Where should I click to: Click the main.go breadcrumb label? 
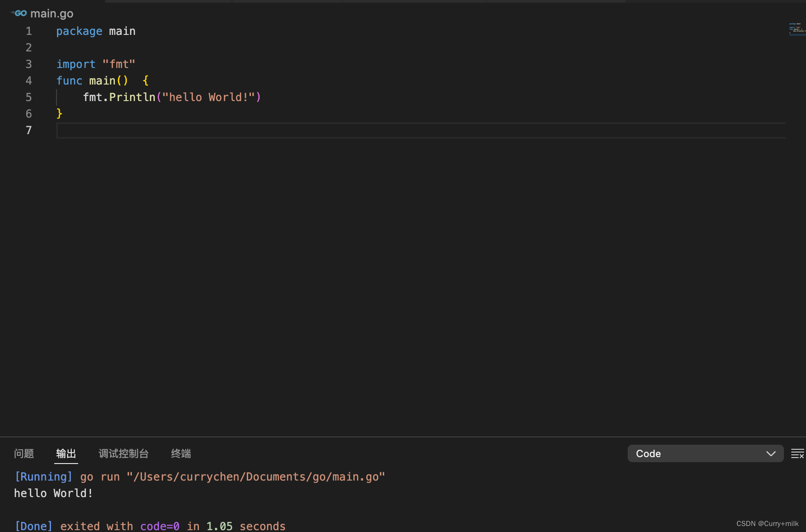pos(52,14)
